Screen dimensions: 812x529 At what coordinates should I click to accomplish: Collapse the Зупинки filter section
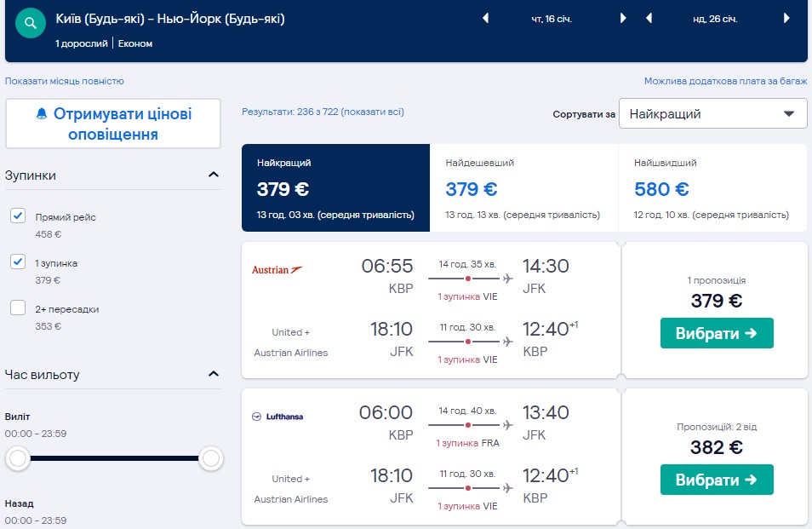[213, 175]
